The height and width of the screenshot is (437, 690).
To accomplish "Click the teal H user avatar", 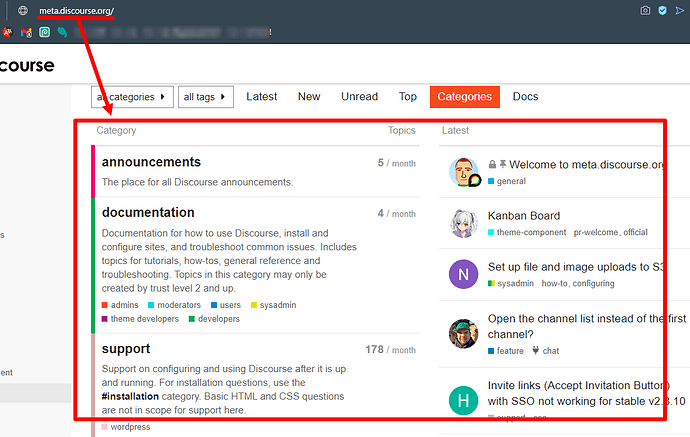I will [x=463, y=401].
